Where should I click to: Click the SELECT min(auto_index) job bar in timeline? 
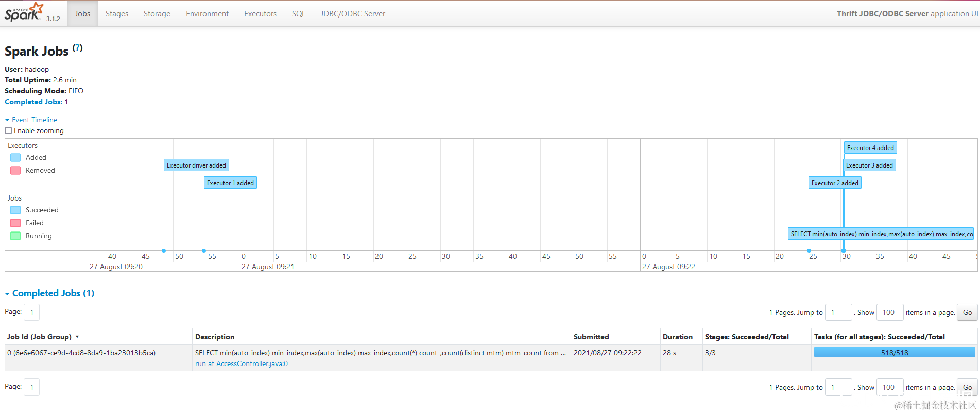coord(881,234)
